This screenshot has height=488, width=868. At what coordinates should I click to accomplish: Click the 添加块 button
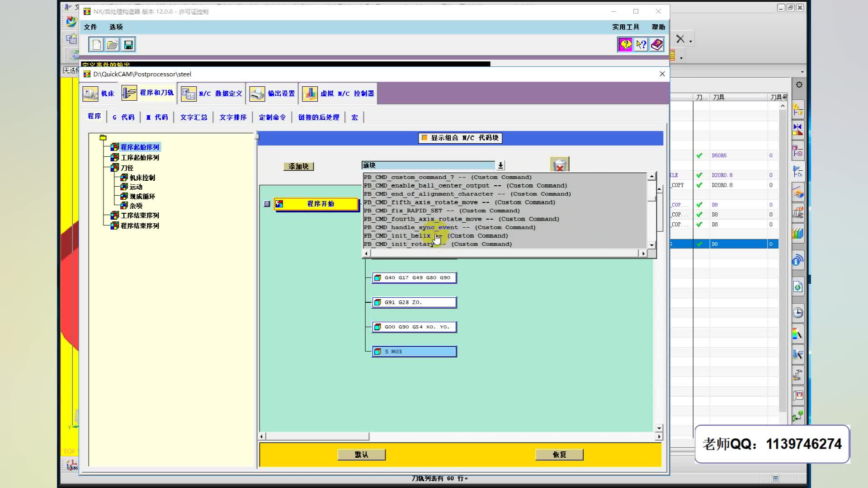298,166
